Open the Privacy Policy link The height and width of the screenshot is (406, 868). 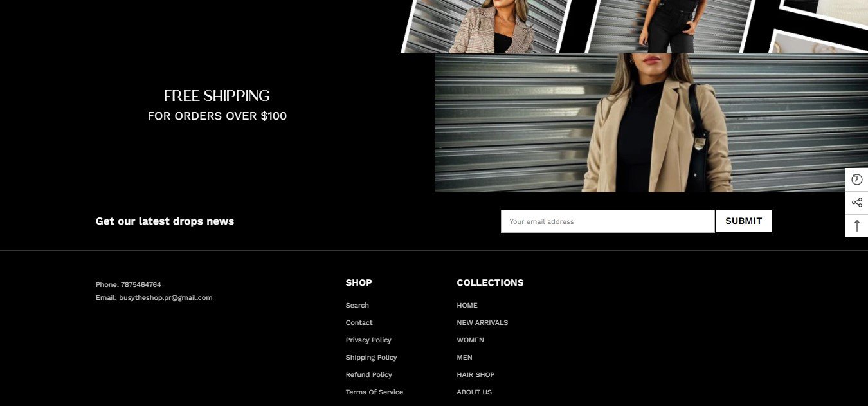click(368, 340)
